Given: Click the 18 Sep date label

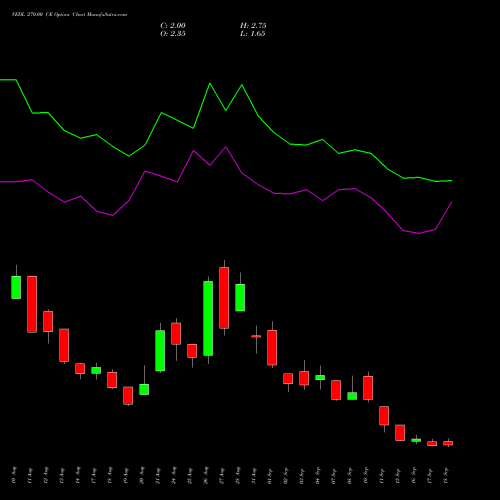Looking at the screenshot, I should pyautogui.click(x=446, y=475).
